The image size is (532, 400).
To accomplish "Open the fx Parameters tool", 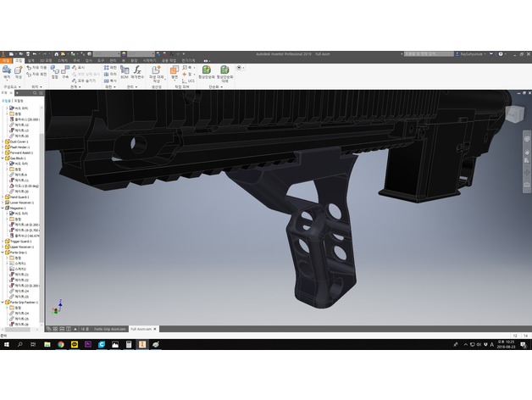I will coord(137,70).
